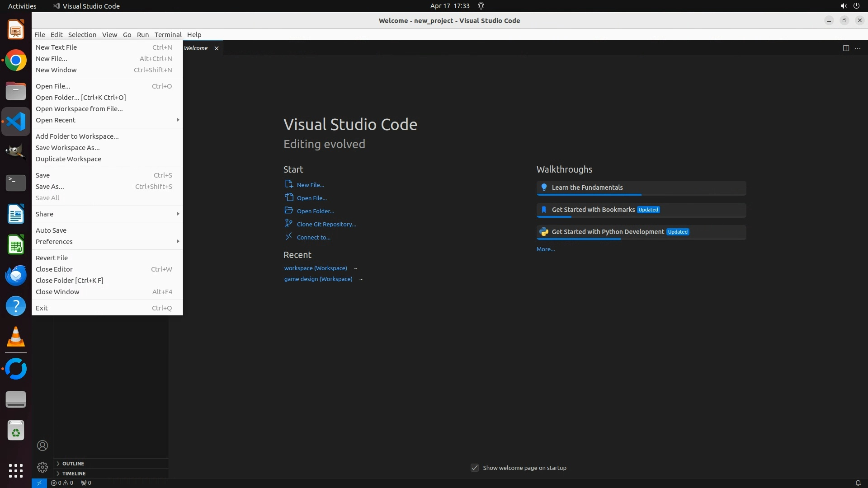868x488 pixels.
Task: Click the errors and warnings status indicator
Action: coord(62,483)
